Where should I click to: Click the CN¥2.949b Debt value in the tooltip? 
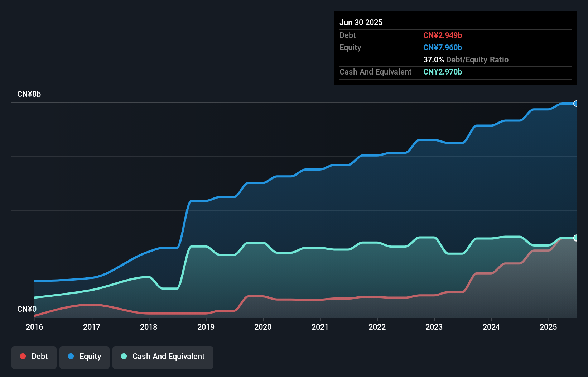coord(443,35)
